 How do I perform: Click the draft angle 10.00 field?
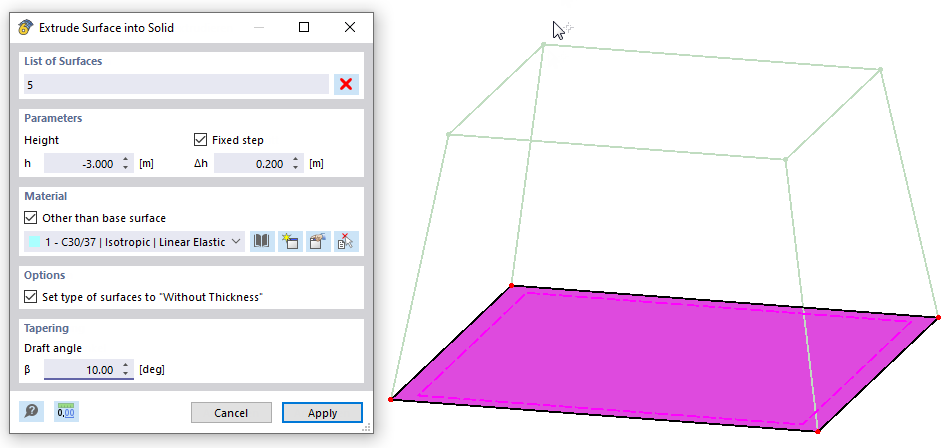tap(82, 369)
